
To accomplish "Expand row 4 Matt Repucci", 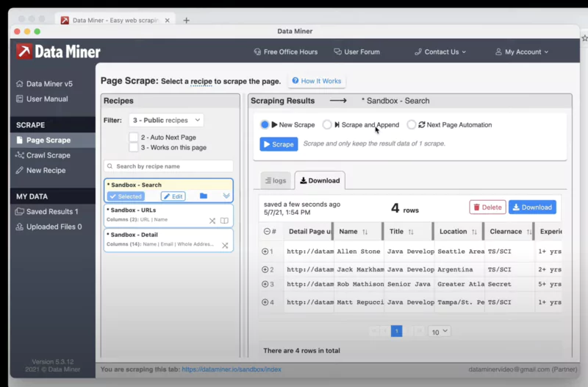I will [x=265, y=302].
